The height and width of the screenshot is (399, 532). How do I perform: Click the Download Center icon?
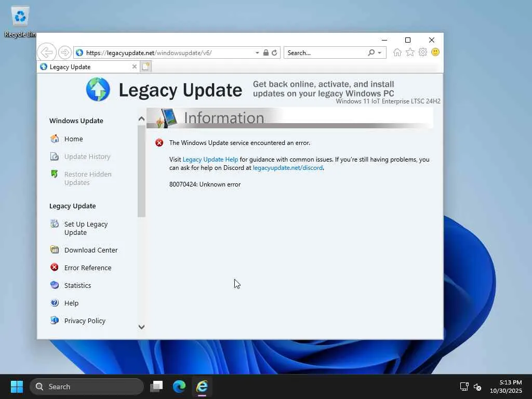coord(55,250)
